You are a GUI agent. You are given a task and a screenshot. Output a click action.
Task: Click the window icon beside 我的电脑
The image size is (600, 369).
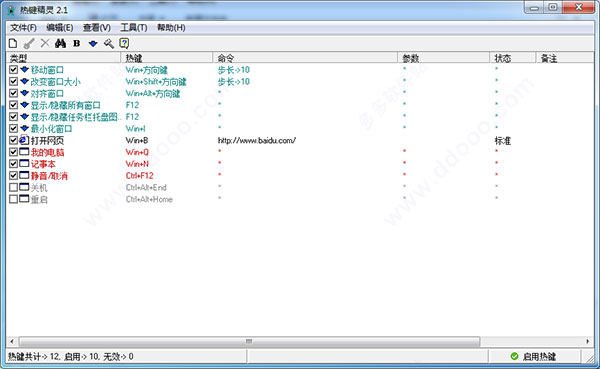pyautogui.click(x=24, y=152)
